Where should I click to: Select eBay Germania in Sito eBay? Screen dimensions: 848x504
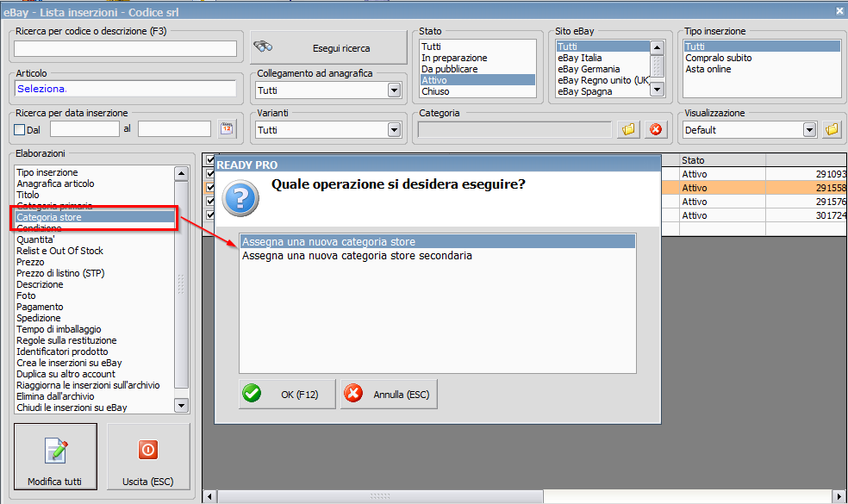point(589,69)
